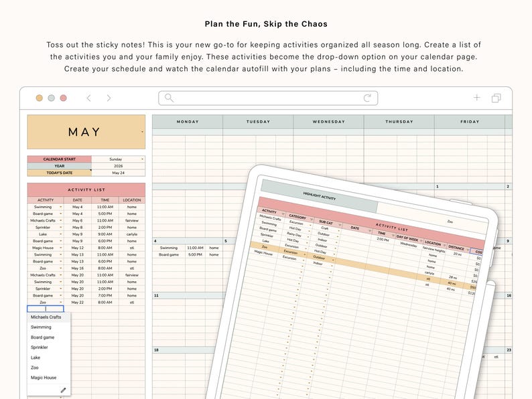Click the orange window dot
The height and width of the screenshot is (399, 532).
click(x=40, y=98)
